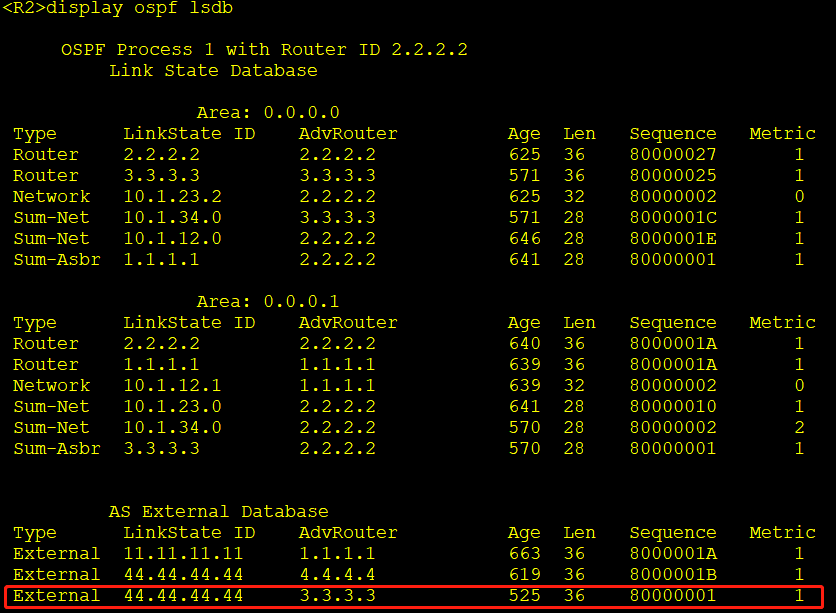Click the 'Metric' column header in AS External Database

click(783, 533)
